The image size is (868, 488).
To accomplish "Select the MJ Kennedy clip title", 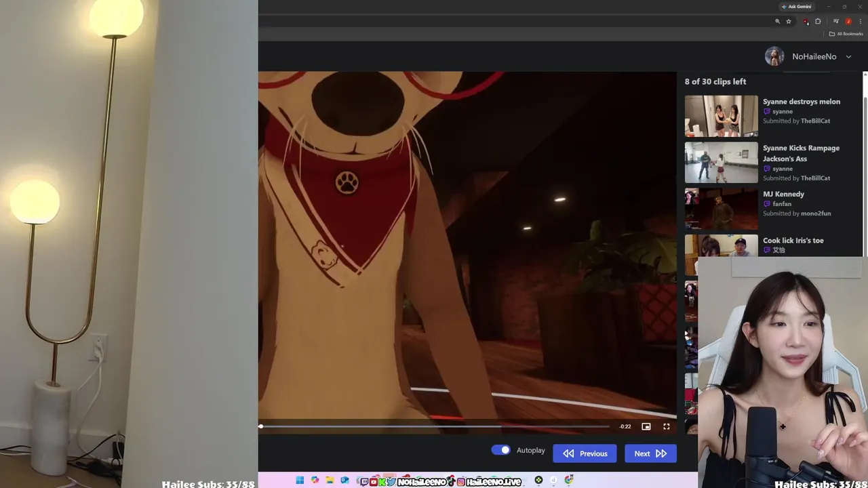I will click(x=783, y=194).
